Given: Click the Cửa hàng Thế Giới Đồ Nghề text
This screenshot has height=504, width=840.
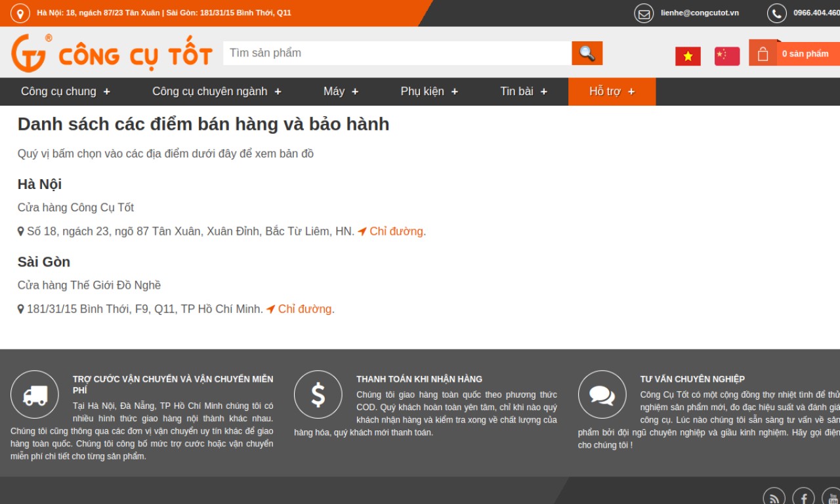Looking at the screenshot, I should click(x=89, y=285).
